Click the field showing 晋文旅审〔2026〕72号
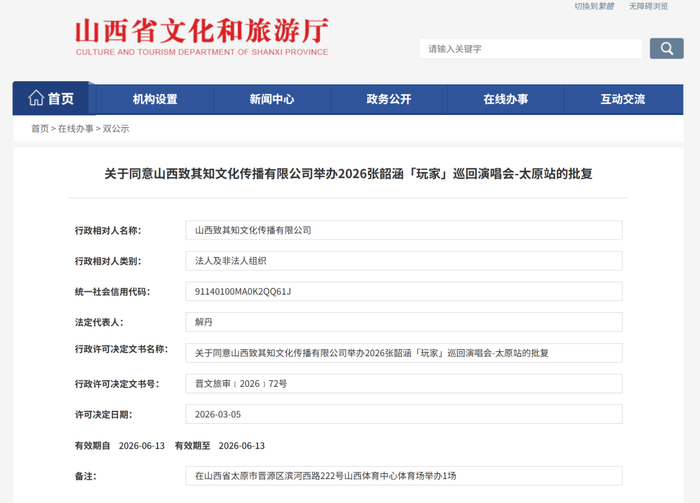 (404, 383)
